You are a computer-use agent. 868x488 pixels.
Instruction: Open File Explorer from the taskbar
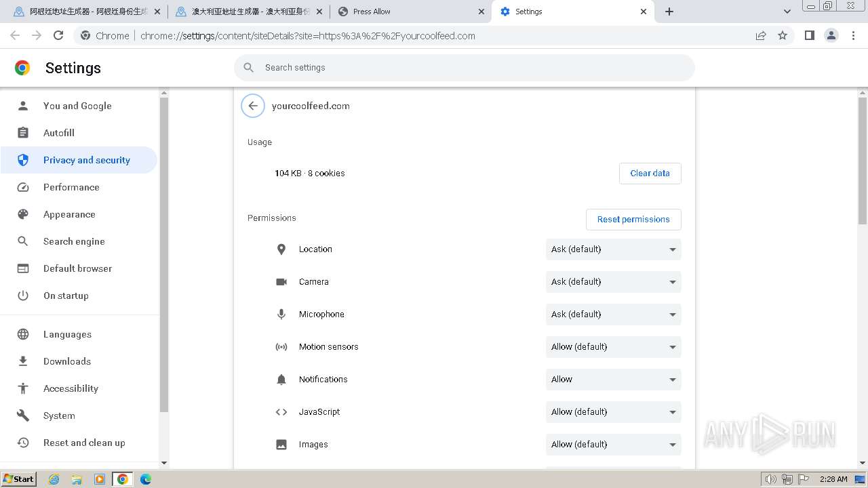click(77, 479)
